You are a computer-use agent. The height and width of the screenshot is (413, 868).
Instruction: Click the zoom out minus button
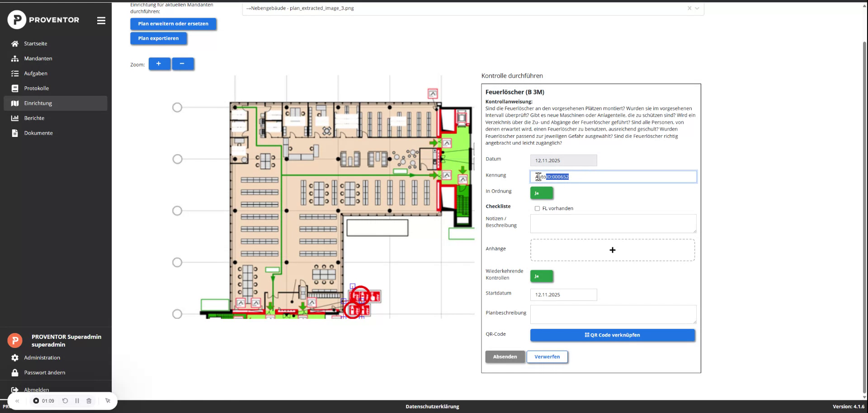[x=182, y=64]
